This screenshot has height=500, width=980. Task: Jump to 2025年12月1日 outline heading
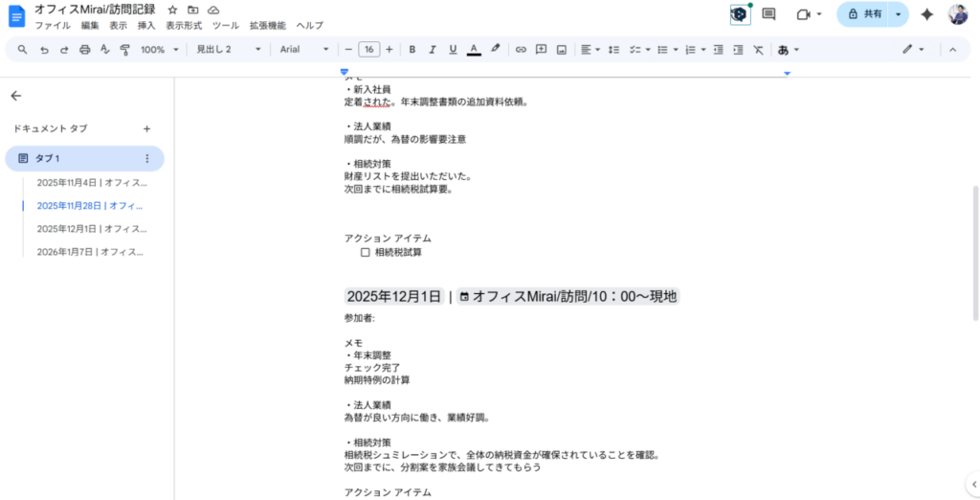point(92,229)
